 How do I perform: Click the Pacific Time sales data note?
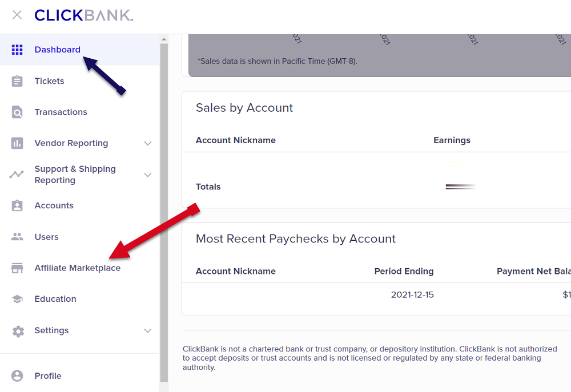click(277, 61)
